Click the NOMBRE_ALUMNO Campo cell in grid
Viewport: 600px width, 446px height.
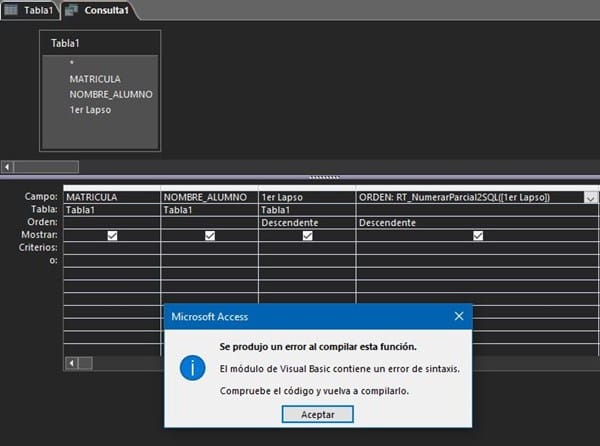209,197
